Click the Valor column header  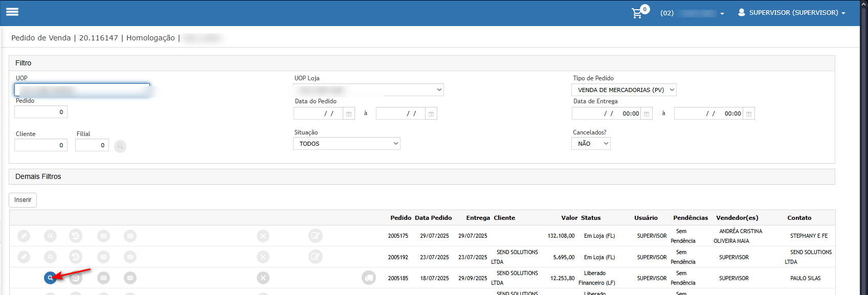click(569, 218)
